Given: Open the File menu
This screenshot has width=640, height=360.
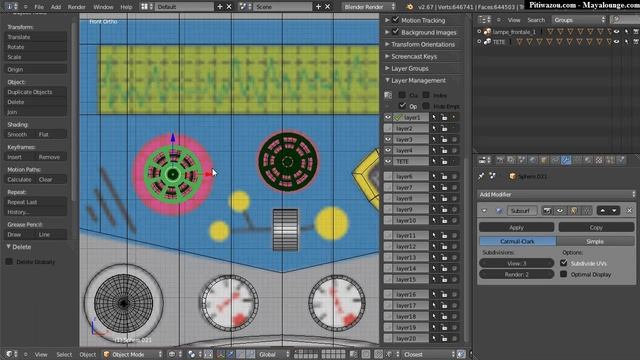Looking at the screenshot, I should 39,7.
